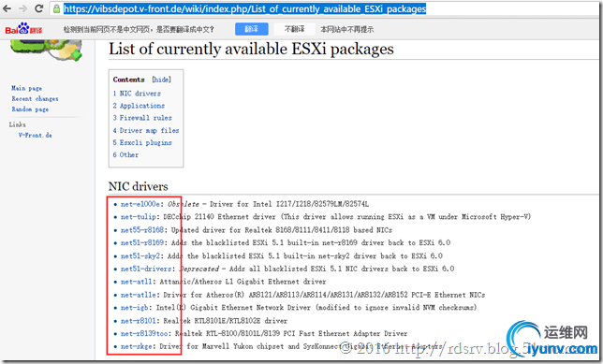Jump to 6 Other section
The width and height of the screenshot is (603, 364).
(125, 155)
